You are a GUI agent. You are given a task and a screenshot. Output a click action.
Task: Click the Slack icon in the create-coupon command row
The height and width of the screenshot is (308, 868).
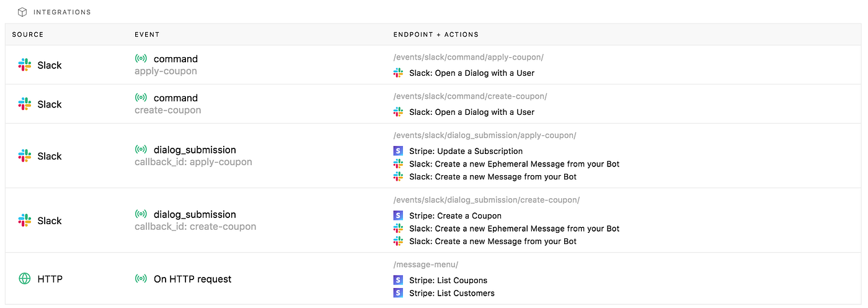coord(25,104)
